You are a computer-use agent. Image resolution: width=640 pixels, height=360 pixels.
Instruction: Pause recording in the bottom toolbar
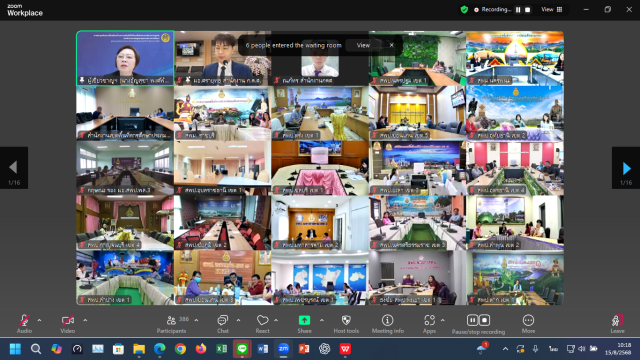click(x=472, y=320)
